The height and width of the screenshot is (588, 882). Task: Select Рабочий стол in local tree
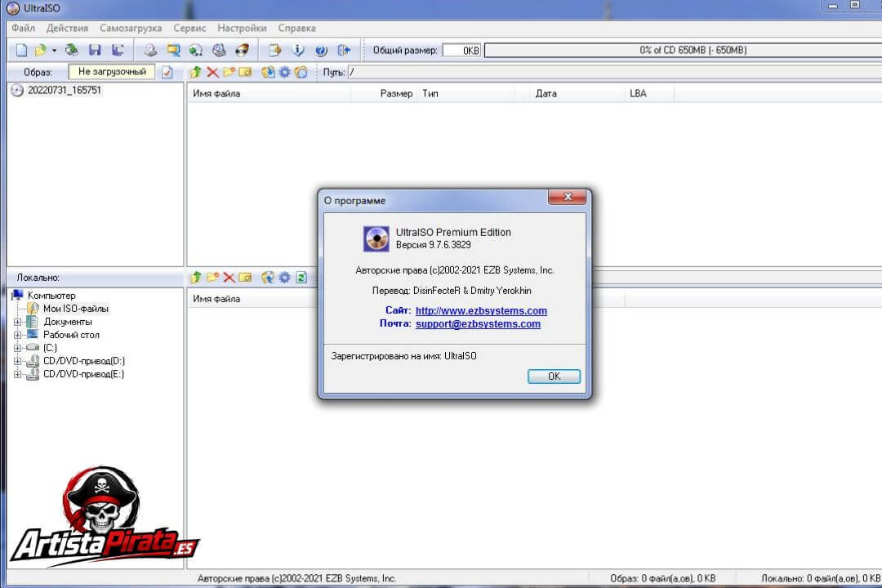pyautogui.click(x=71, y=335)
